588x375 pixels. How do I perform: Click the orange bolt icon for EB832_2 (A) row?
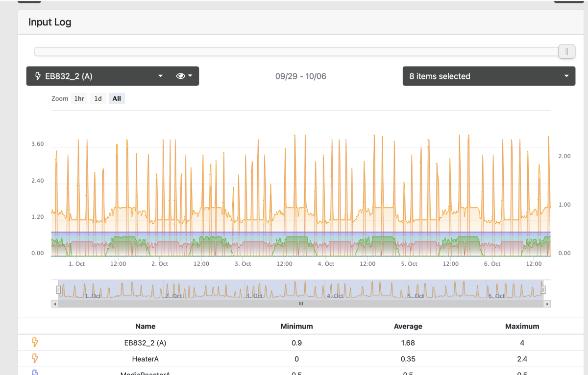(35, 343)
